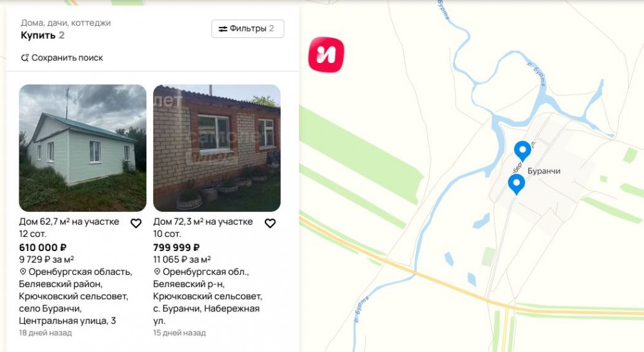The image size is (644, 352).
Task: Click price 799 999 ₽
Action: click(x=176, y=248)
